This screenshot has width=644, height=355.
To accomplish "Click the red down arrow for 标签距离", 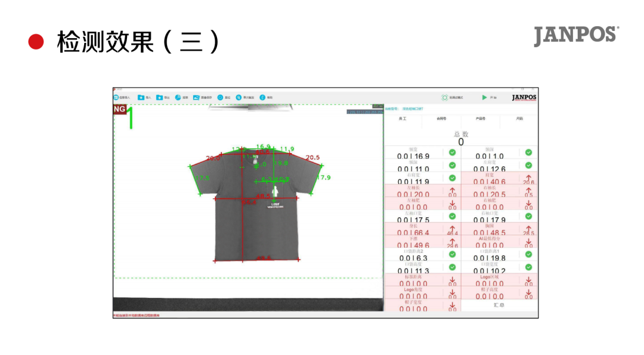I will (452, 281).
